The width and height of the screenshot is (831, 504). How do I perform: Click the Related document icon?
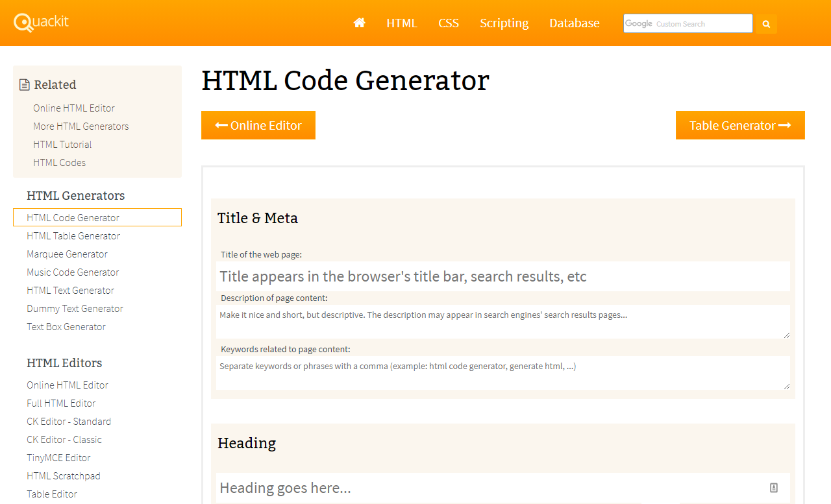coord(25,85)
